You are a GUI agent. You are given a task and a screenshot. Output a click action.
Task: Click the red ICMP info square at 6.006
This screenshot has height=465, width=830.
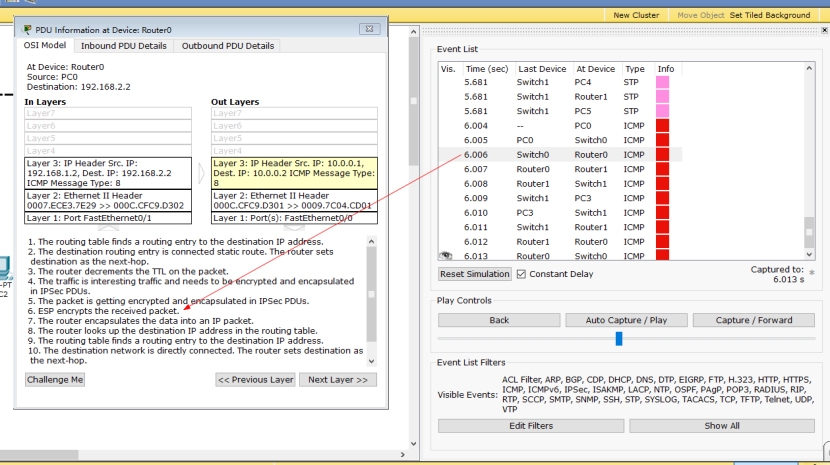[662, 155]
